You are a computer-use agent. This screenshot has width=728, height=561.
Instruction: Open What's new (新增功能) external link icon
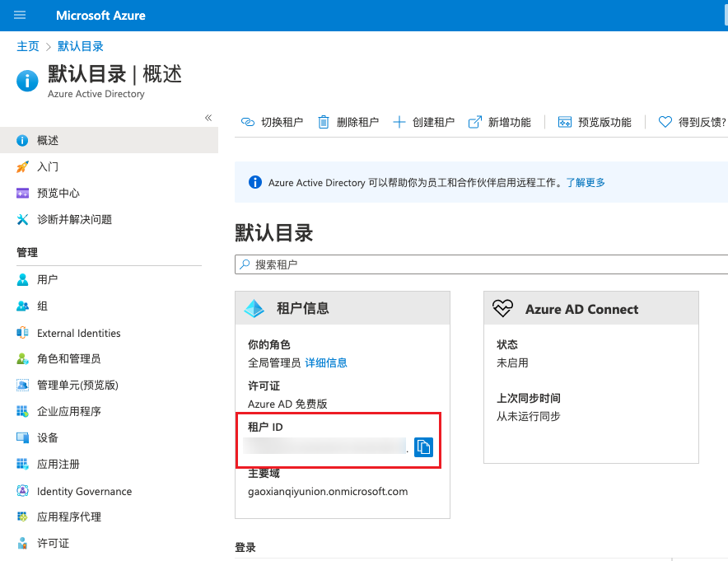(x=475, y=122)
